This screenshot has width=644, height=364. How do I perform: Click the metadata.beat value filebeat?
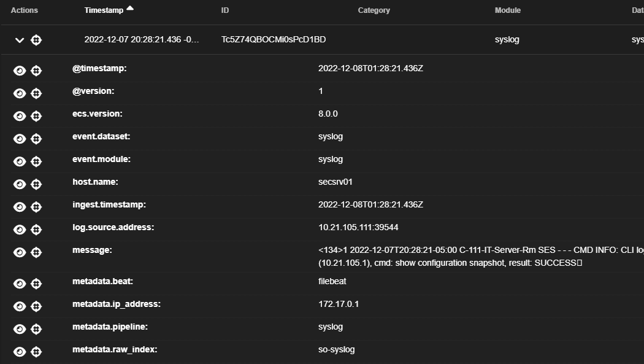click(332, 281)
